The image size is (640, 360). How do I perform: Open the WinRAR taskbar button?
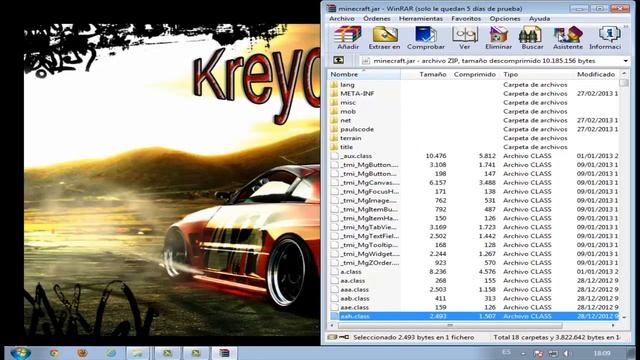[224, 353]
